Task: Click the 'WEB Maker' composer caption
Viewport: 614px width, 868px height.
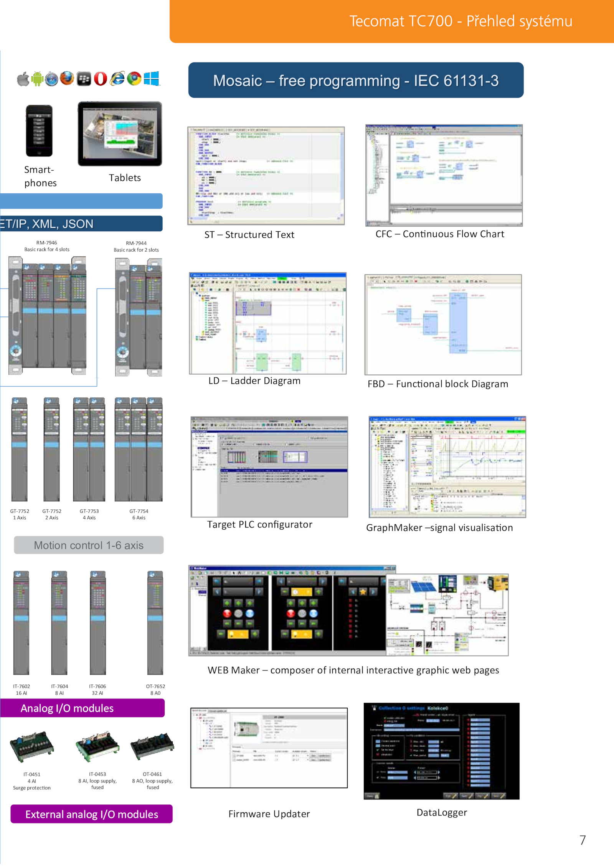Action: 353,670
